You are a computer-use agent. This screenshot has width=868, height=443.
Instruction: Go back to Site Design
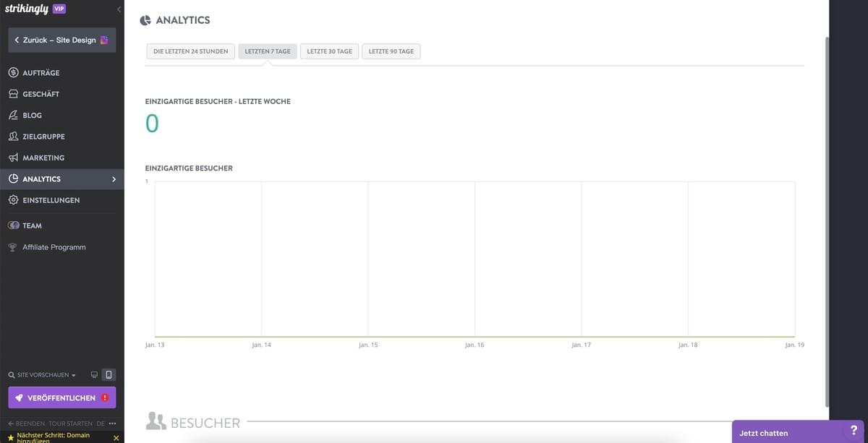pyautogui.click(x=62, y=40)
